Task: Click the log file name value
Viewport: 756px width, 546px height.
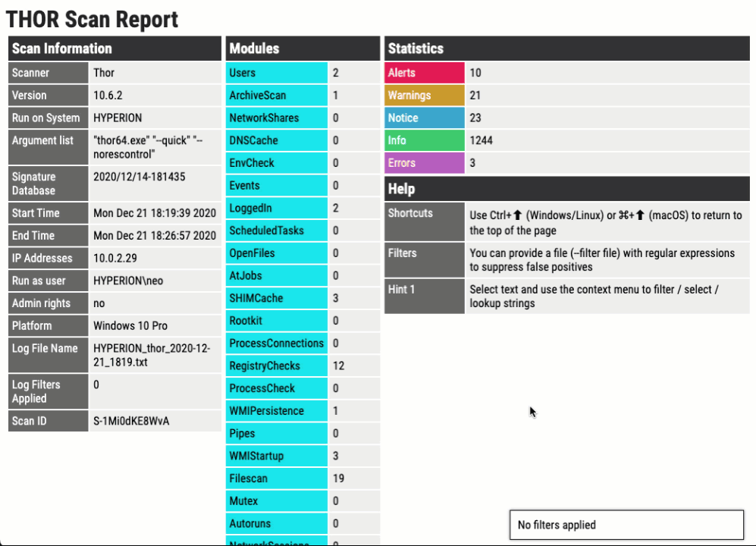Action: tap(152, 355)
